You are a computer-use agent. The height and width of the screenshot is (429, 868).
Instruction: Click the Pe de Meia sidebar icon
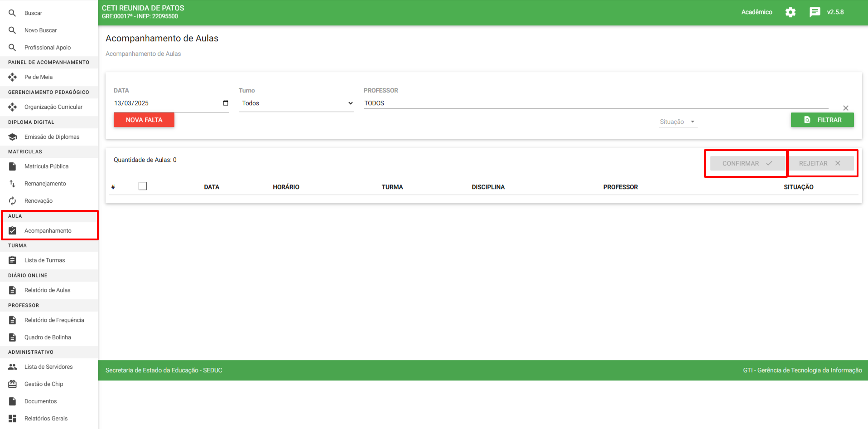(13, 77)
